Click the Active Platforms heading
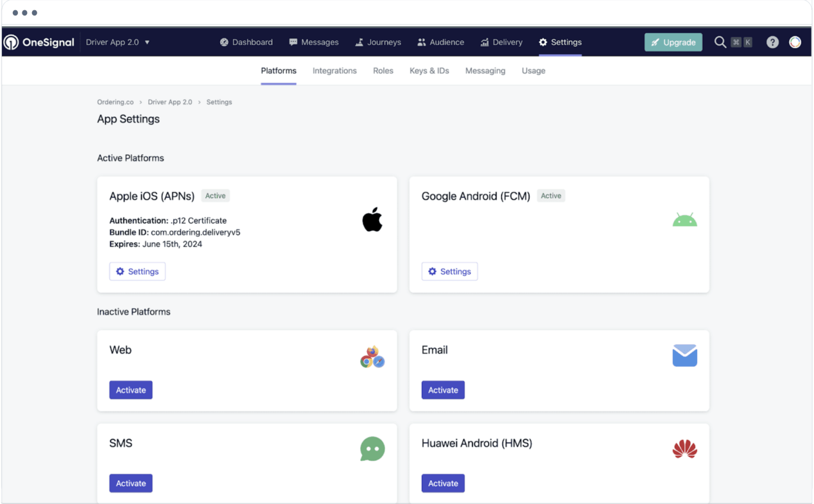This screenshot has height=504, width=814. click(130, 158)
